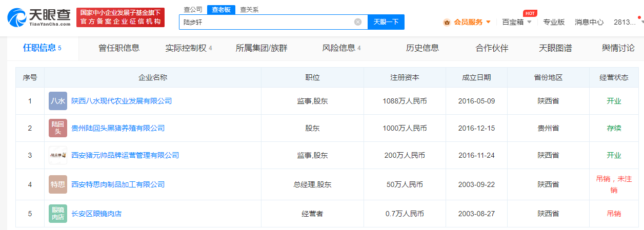Open the 消息中心 link
Image resolution: width=644 pixels, height=230 pixels.
(x=589, y=22)
